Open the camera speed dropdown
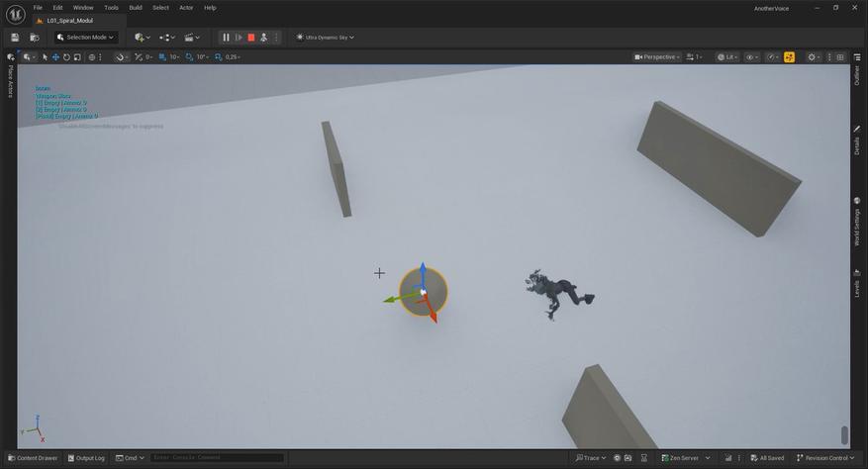The width and height of the screenshot is (868, 469). coord(694,57)
